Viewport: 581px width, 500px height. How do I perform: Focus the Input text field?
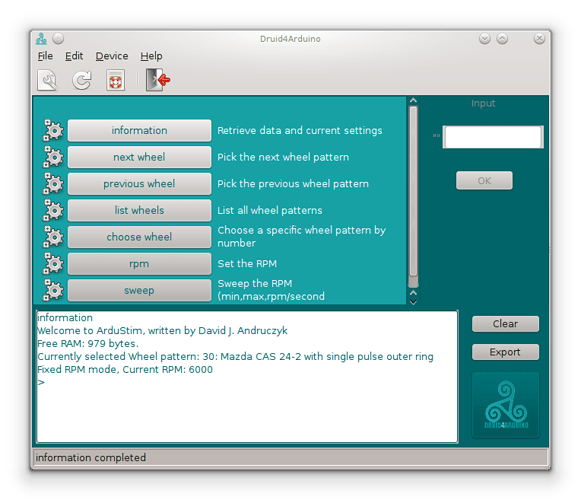(493, 137)
